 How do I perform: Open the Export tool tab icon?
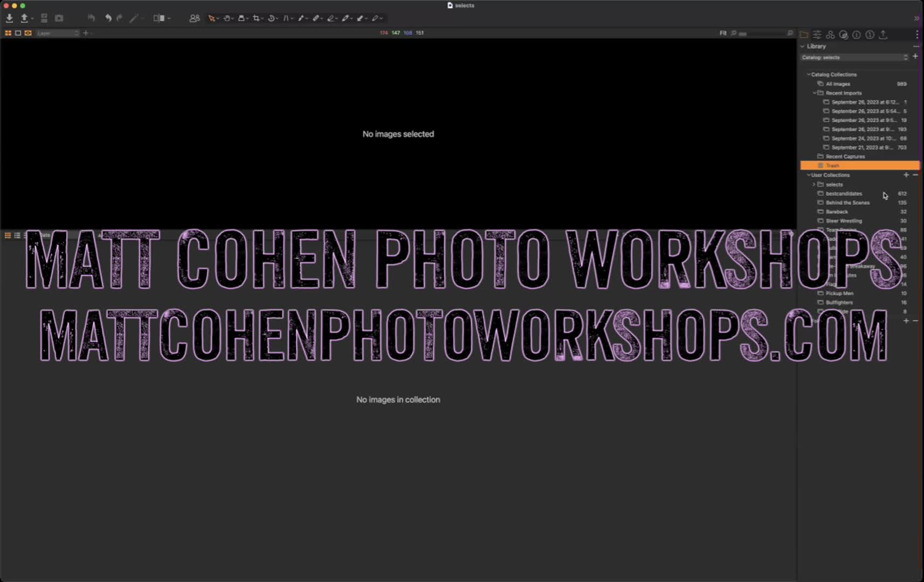tap(883, 34)
